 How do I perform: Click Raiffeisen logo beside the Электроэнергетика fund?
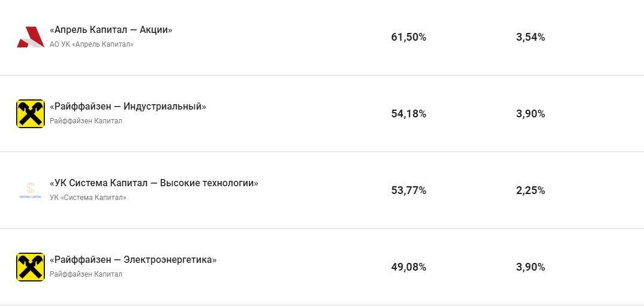point(30,267)
